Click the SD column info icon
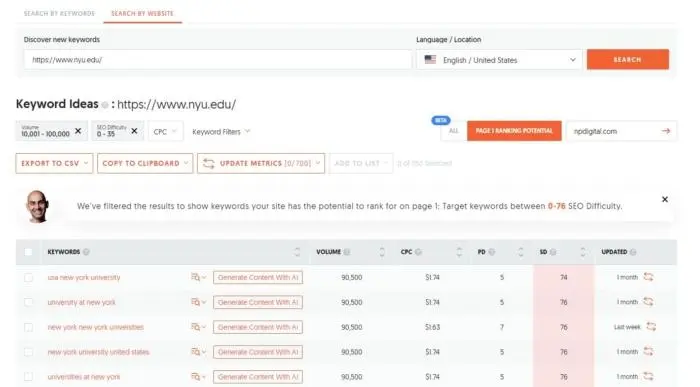700x387 pixels. 553,252
